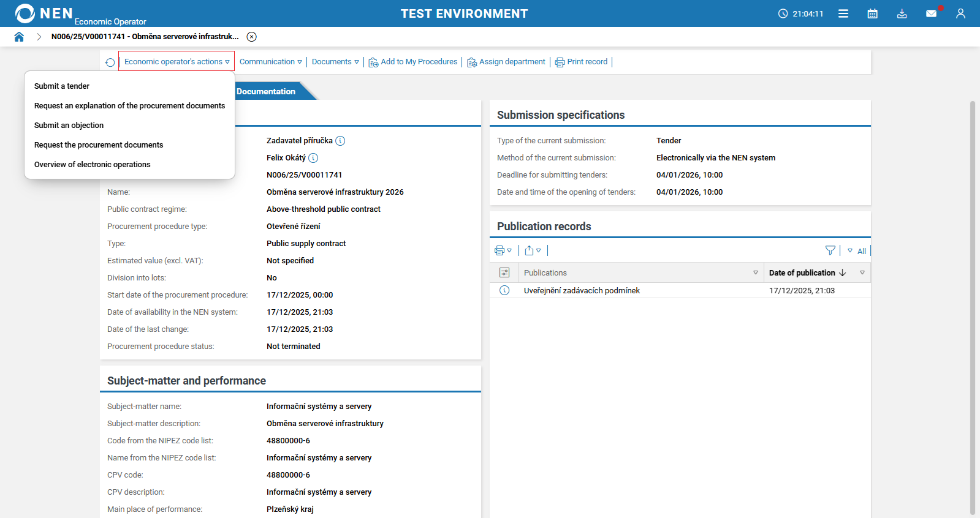Click the downloads icon in header
The height and width of the screenshot is (518, 980).
click(902, 13)
